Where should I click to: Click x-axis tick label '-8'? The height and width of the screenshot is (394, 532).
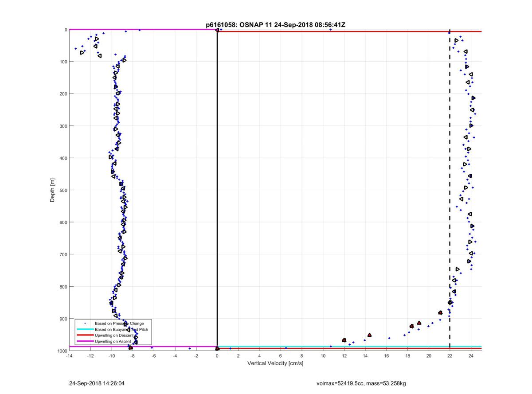point(132,355)
